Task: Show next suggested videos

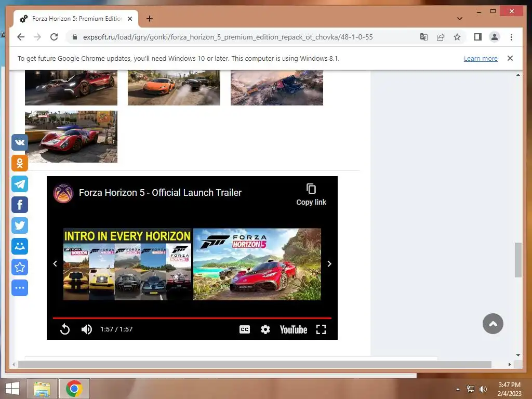Action: [329, 263]
